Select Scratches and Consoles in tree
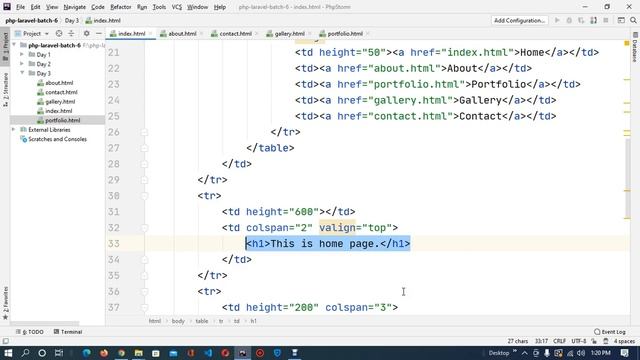Image resolution: width=640 pixels, height=360 pixels. click(x=57, y=139)
